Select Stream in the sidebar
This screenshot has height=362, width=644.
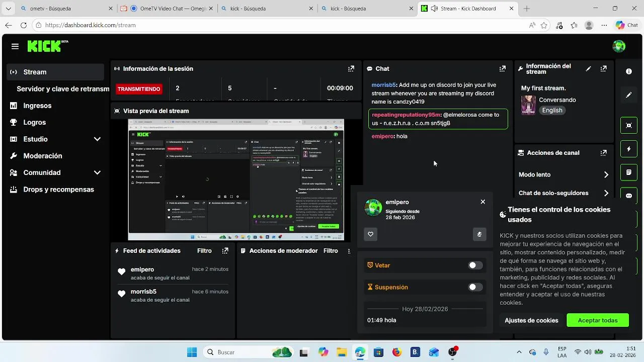56,72
